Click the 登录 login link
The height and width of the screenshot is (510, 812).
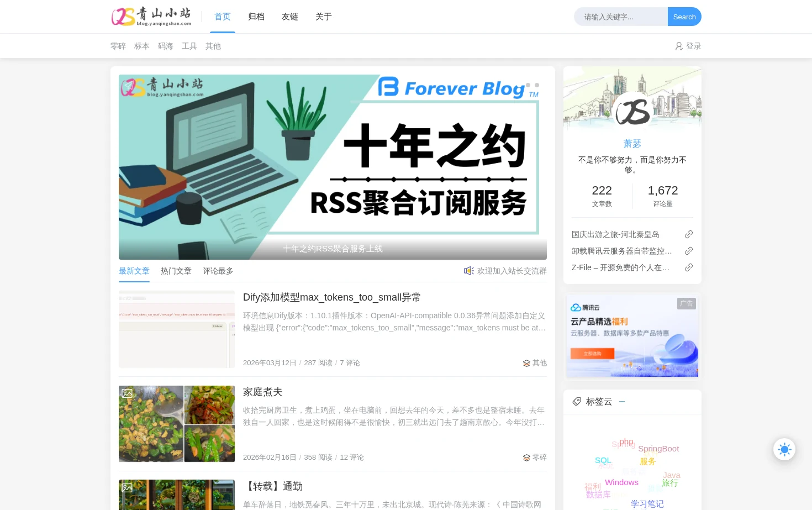694,46
